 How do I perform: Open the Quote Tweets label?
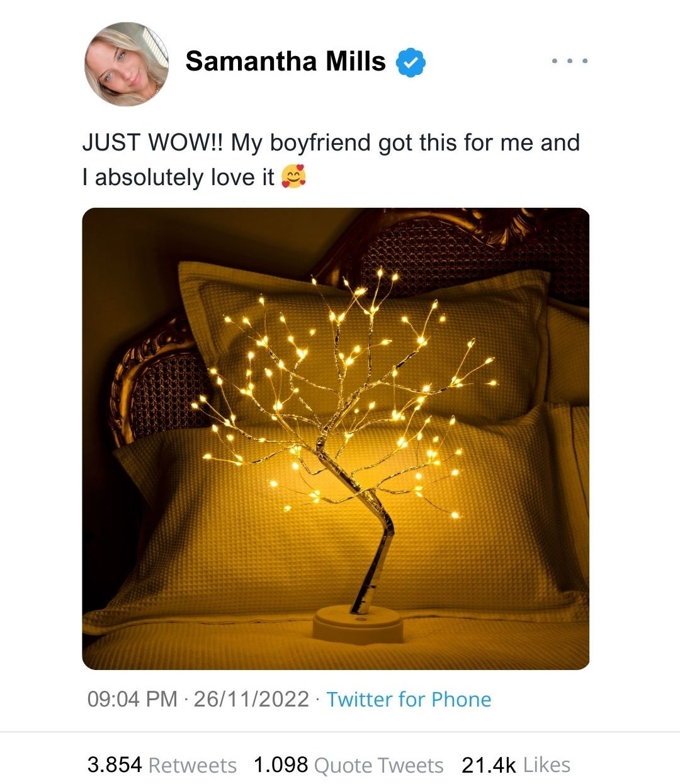point(378,765)
